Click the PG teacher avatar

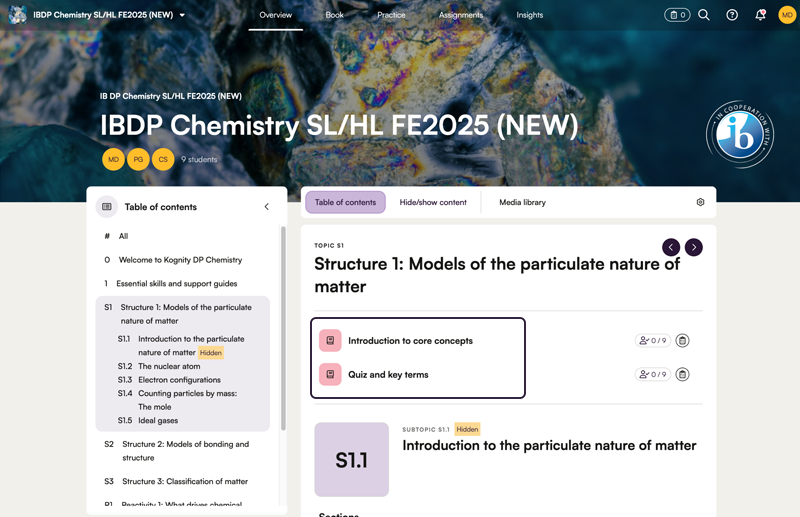138,159
